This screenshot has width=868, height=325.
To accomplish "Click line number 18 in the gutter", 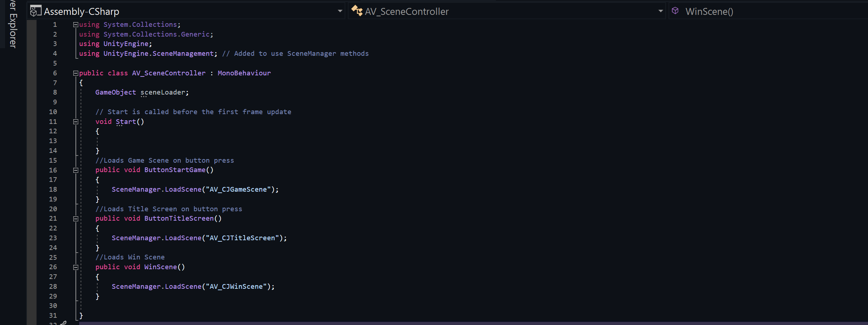I will tap(53, 189).
